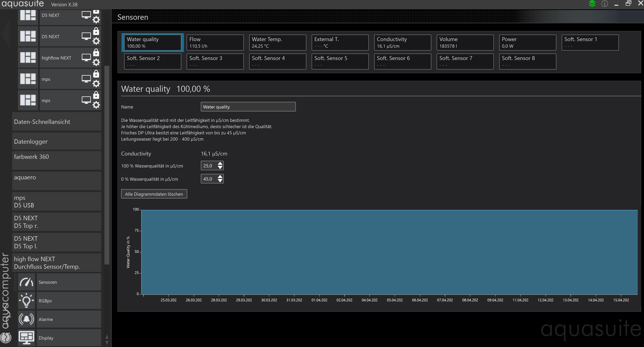Expand the Datenlogger section
Viewport: 644px width, 347px height.
point(56,141)
